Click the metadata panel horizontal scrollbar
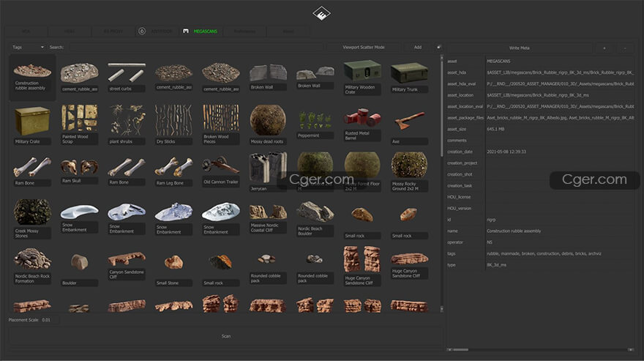 click(461, 349)
